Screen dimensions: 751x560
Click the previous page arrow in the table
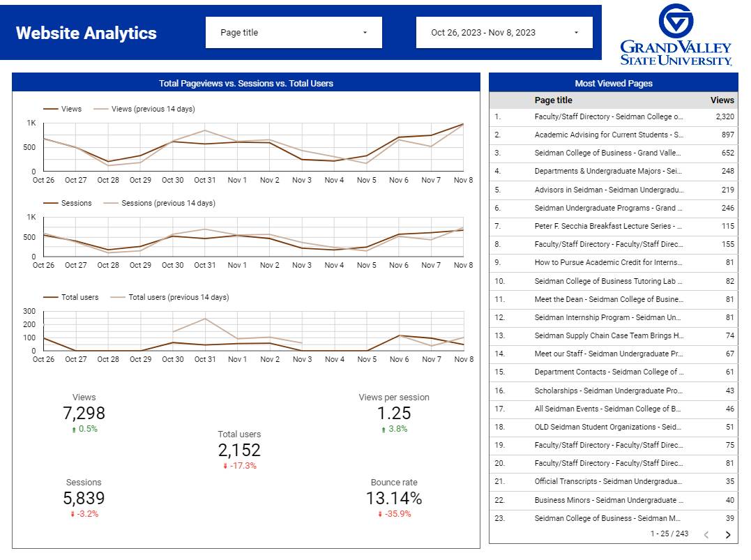coord(705,533)
